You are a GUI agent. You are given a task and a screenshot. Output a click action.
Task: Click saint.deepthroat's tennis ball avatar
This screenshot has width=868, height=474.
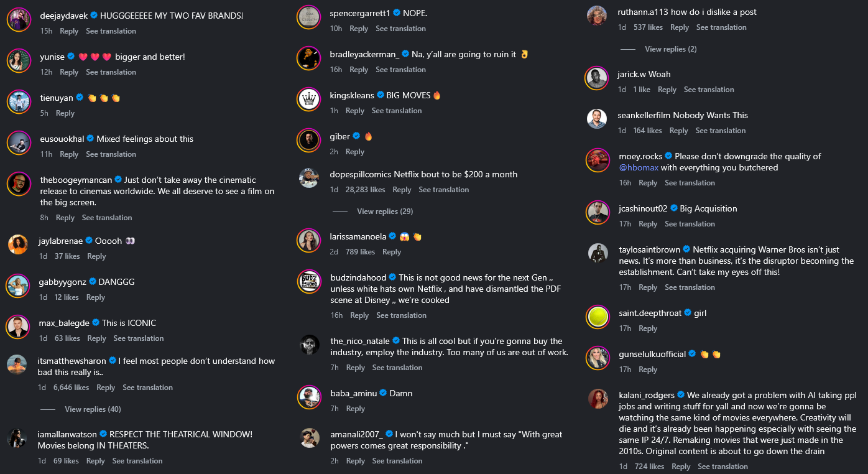(598, 317)
